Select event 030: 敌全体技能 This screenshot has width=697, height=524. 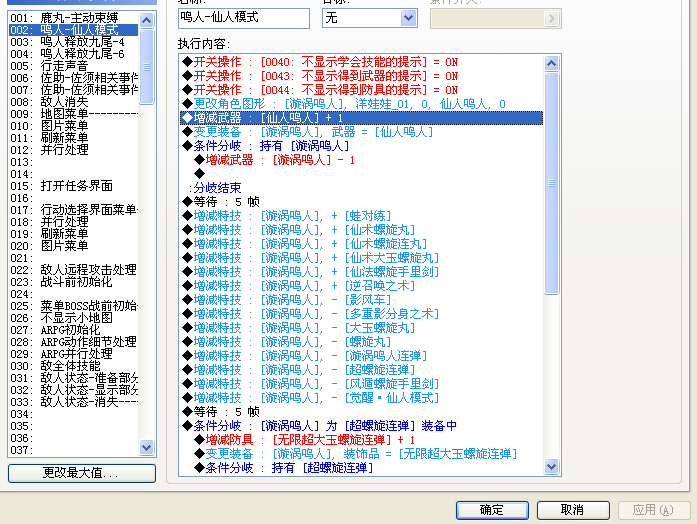(x=73, y=366)
